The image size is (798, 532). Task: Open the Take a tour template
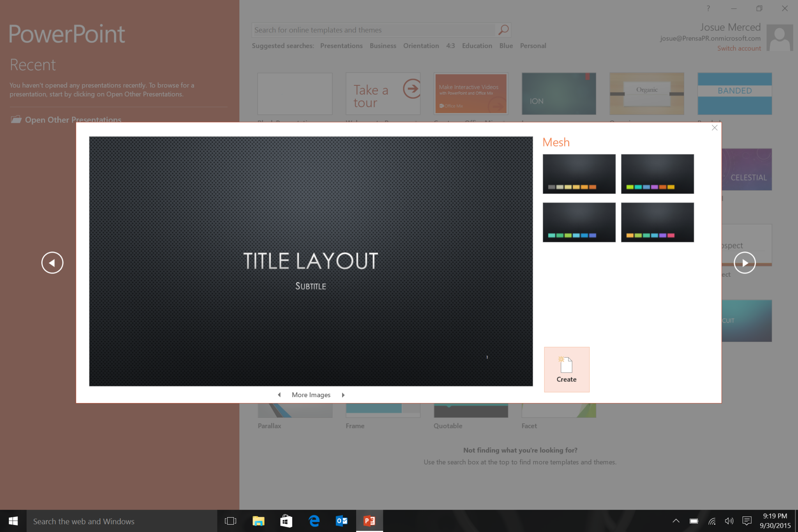click(383, 94)
